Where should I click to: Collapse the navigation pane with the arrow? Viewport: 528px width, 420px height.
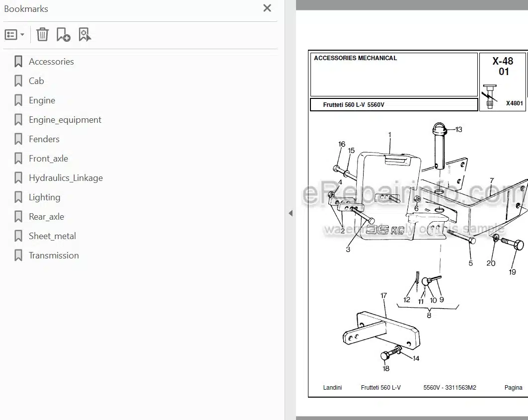[x=291, y=213]
